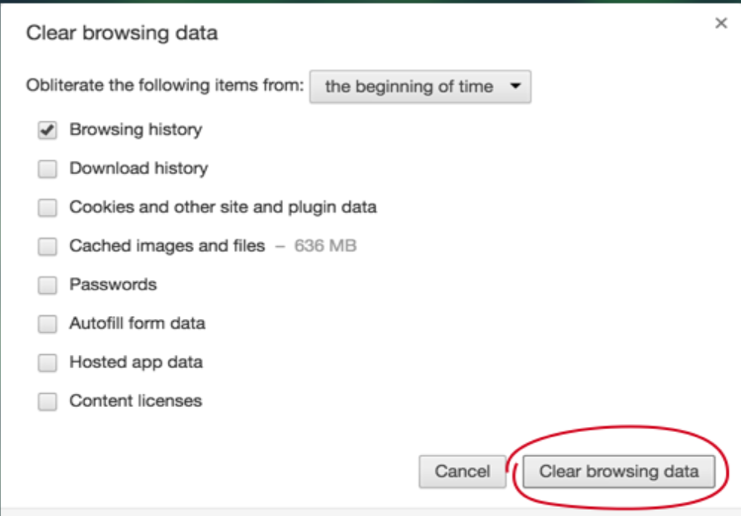741x516 pixels.
Task: Click the 636 MB cache size text
Action: [325, 246]
